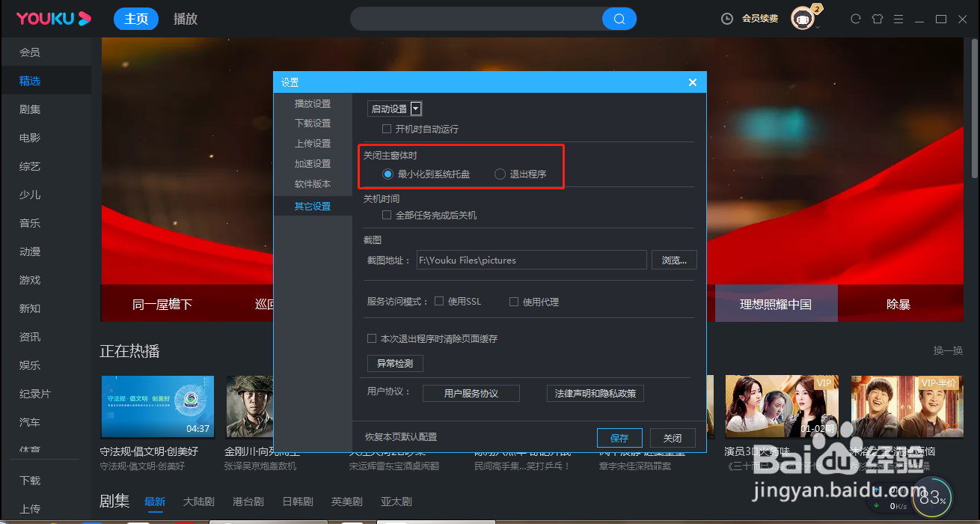The width and height of the screenshot is (980, 524).
Task: Select 同一屋檐下 banner tab
Action: coord(162,304)
